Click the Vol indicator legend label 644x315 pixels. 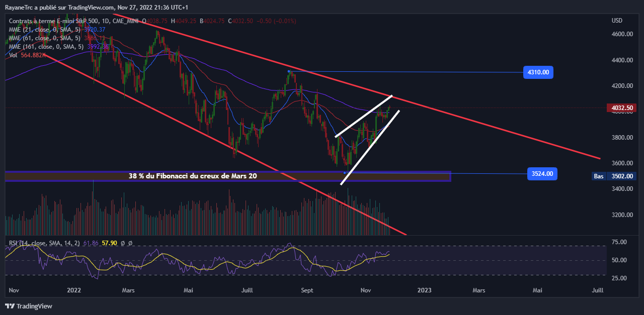13,55
